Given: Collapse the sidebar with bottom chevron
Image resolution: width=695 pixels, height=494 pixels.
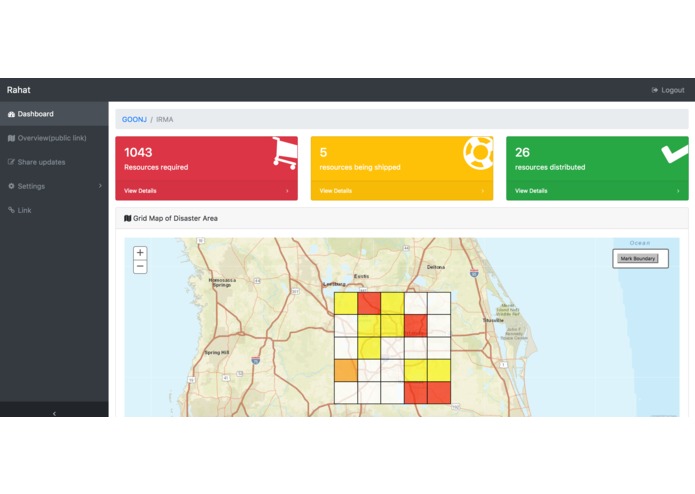Looking at the screenshot, I should point(54,413).
